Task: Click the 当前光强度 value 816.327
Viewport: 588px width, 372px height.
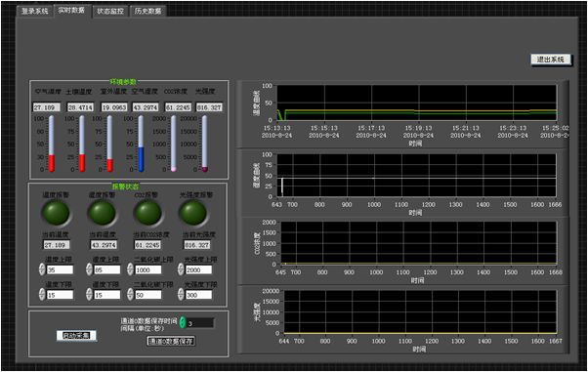Action: point(197,245)
